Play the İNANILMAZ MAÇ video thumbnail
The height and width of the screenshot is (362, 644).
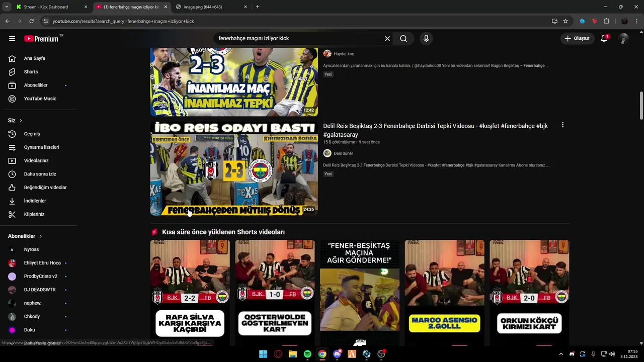(x=234, y=82)
